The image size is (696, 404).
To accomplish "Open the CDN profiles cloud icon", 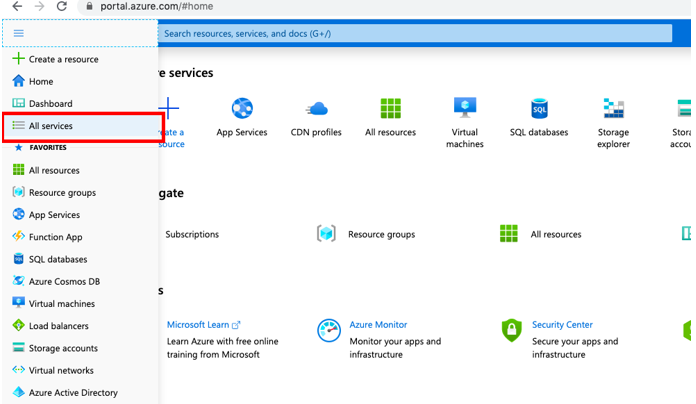I will tap(316, 108).
